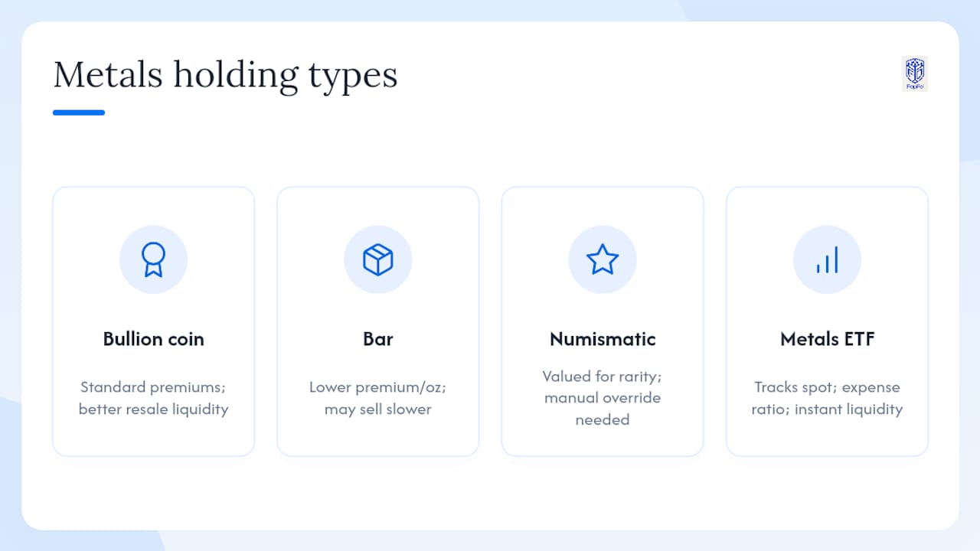
Task: Click 'Valued for rarity;' line in Numismatic card
Action: 603,377
